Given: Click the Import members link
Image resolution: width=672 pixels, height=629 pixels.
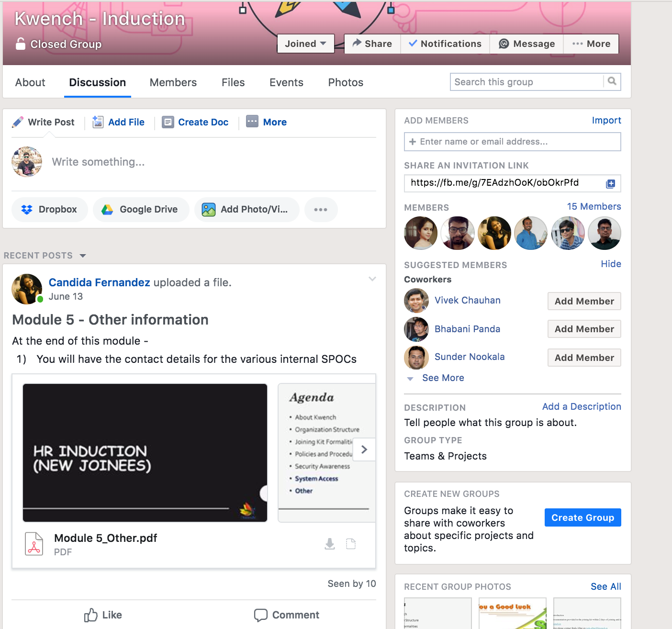Looking at the screenshot, I should click(x=606, y=120).
